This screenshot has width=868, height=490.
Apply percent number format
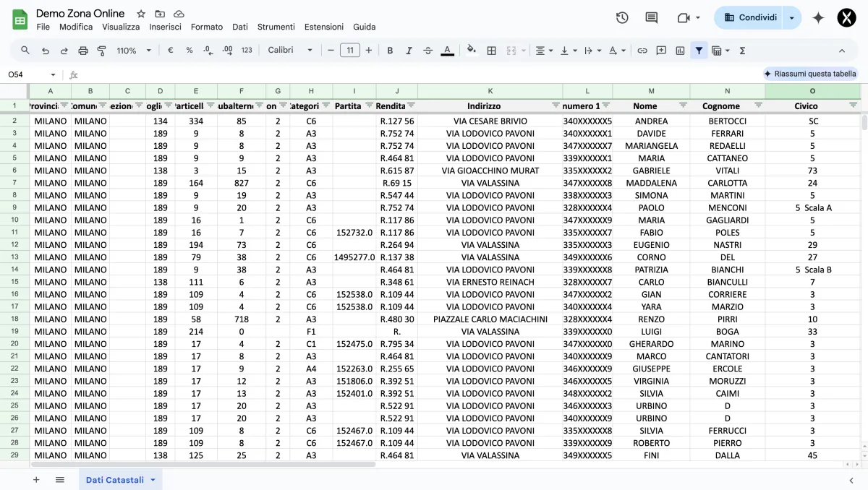pyautogui.click(x=190, y=51)
